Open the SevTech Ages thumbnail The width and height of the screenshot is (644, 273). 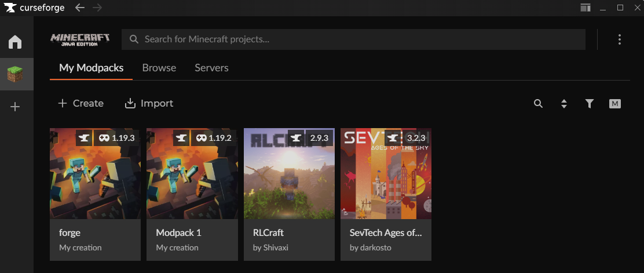386,173
